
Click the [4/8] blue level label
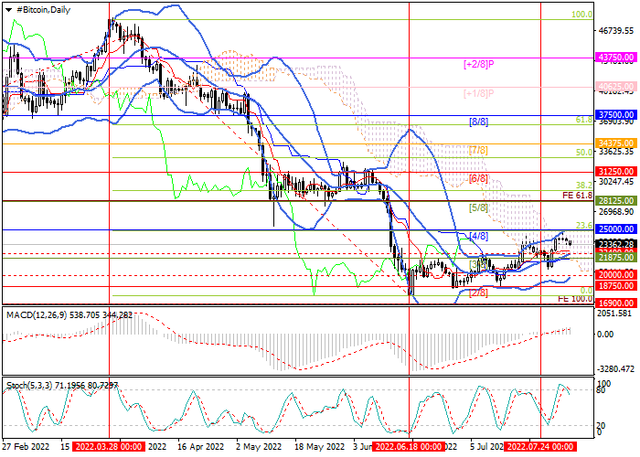coord(478,236)
